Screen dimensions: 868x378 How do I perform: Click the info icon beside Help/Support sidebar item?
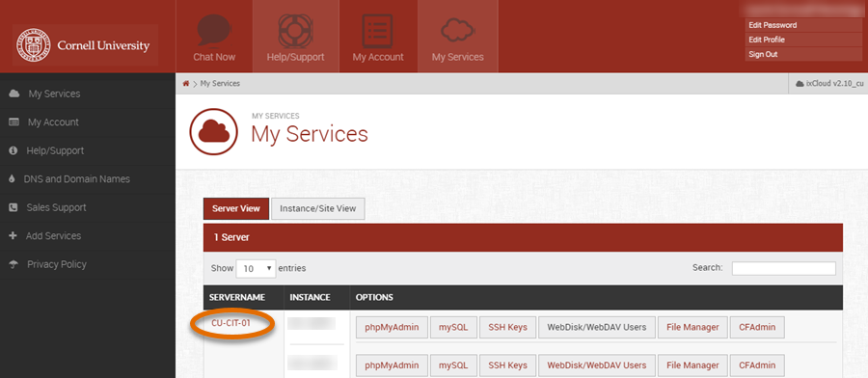14,150
